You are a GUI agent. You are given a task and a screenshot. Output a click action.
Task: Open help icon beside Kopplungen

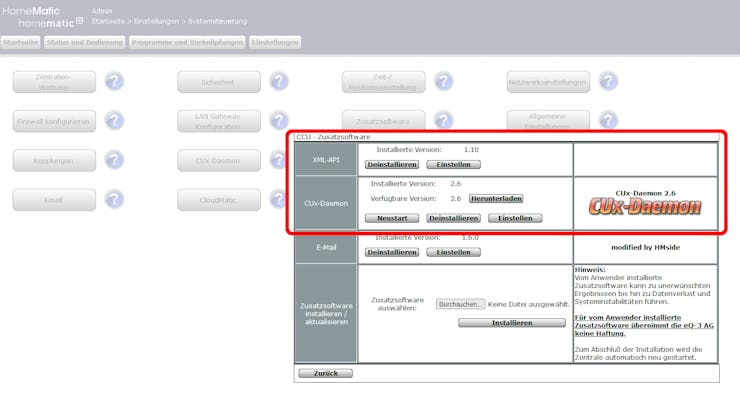(x=114, y=160)
